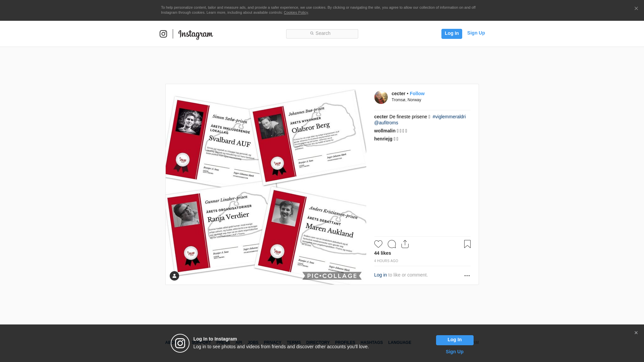Close the Log In to Instagram banner
644x362 pixels.
pyautogui.click(x=636, y=333)
